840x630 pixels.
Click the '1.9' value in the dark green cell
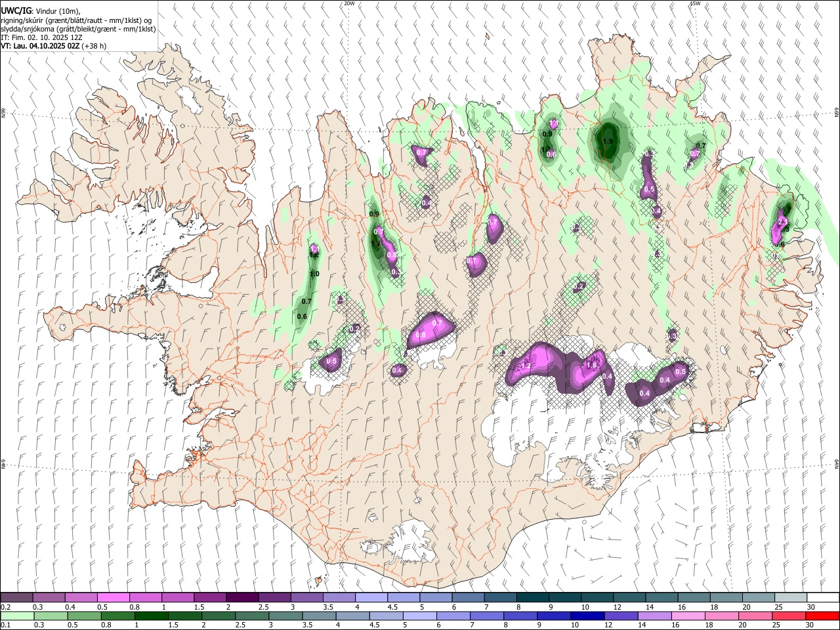click(608, 141)
